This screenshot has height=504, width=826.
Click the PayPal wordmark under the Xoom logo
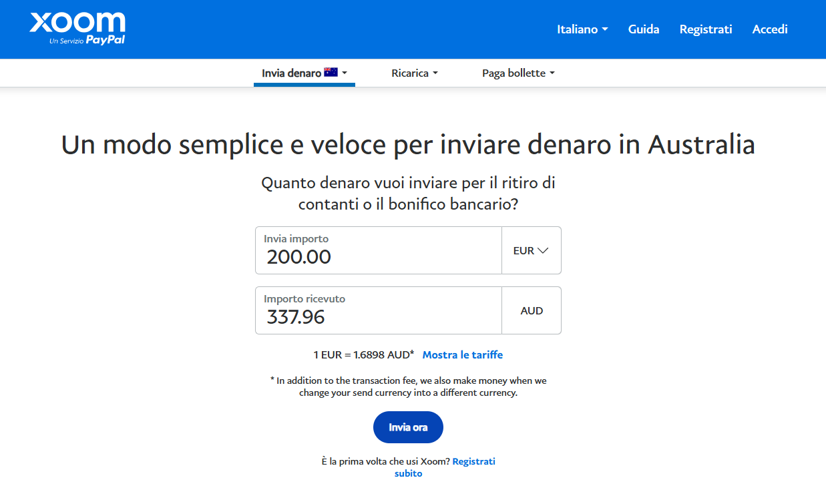pyautogui.click(x=106, y=40)
